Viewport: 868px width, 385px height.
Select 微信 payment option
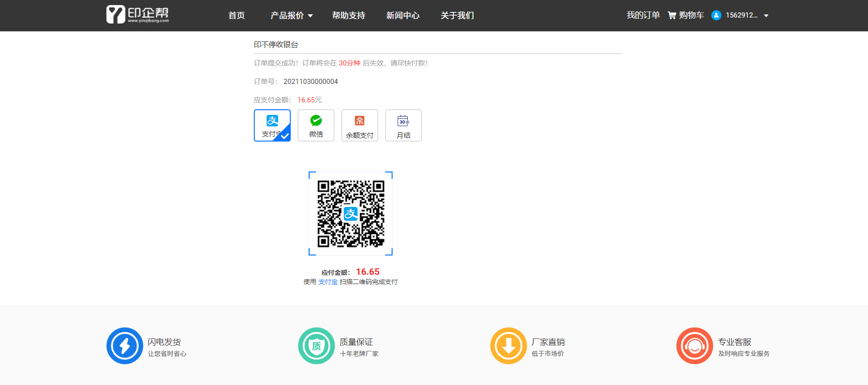pos(316,125)
